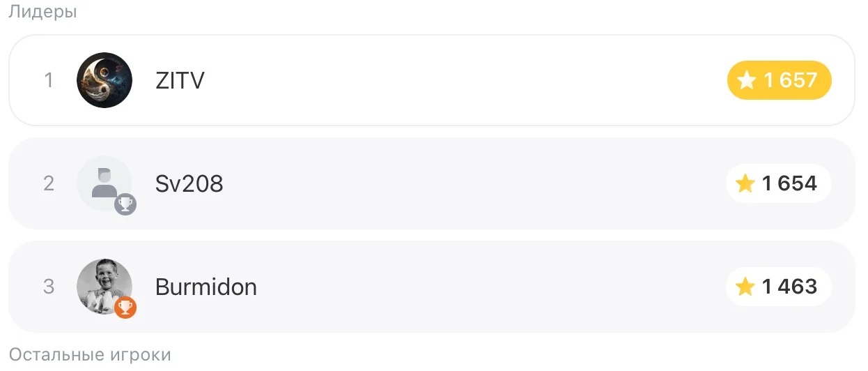868x371 pixels.
Task: Click the rank number 3
Action: point(49,287)
